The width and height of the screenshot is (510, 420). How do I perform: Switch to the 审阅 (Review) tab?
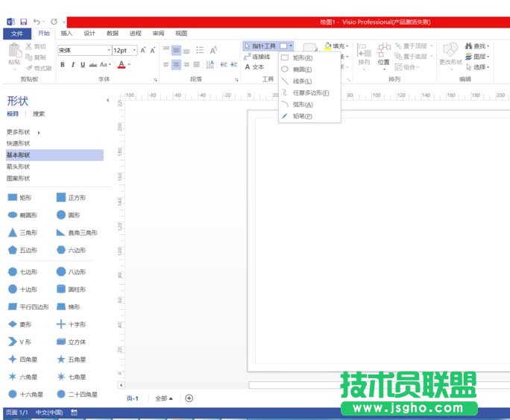point(158,33)
